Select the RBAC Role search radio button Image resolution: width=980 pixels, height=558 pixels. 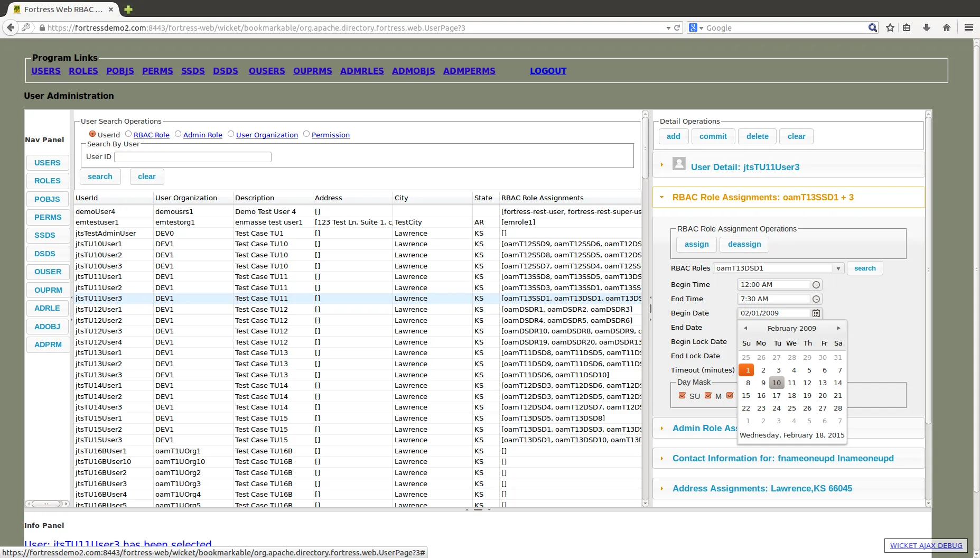coord(128,134)
